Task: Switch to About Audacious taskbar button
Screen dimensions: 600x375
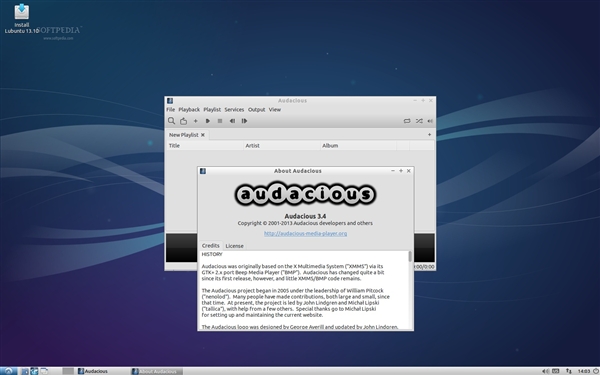Action: (x=157, y=371)
